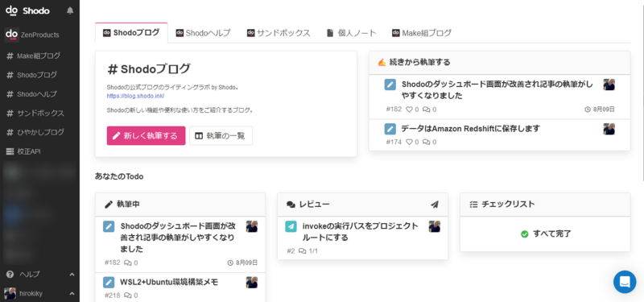644x302 pixels.
Task: Click the hirokiky avatar in sidebar
Action: pos(10,293)
